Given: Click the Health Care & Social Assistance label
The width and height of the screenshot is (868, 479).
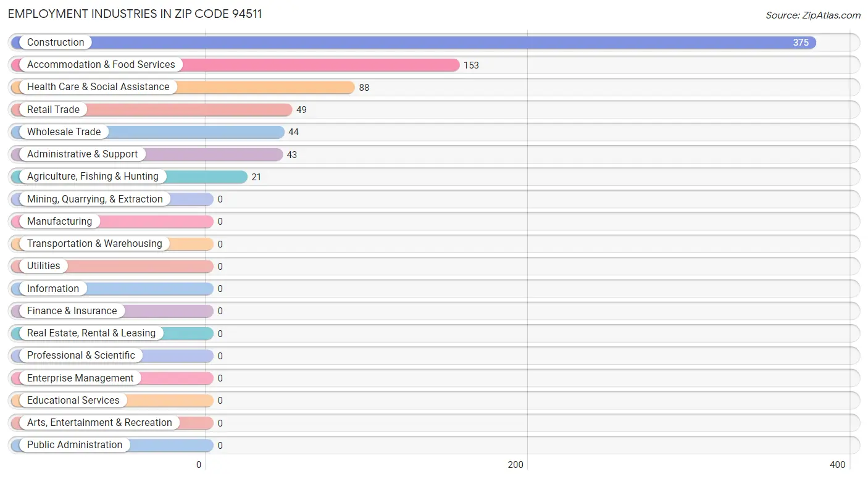Looking at the screenshot, I should pyautogui.click(x=98, y=87).
